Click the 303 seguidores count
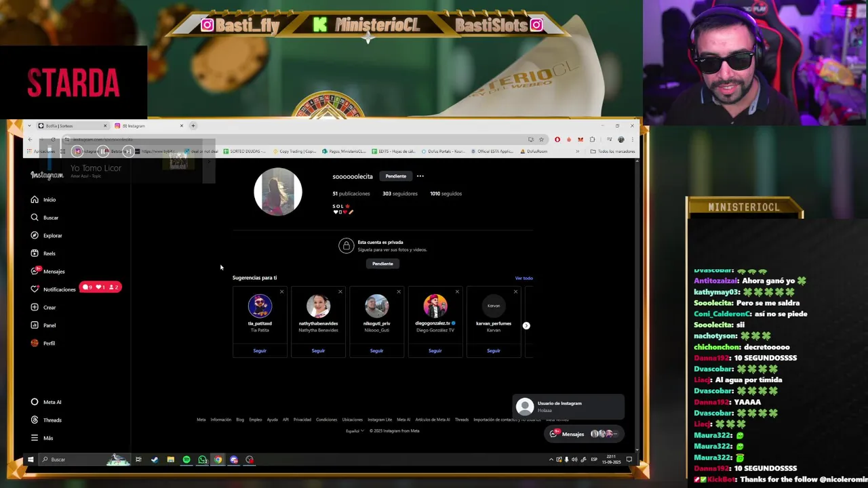This screenshot has width=868, height=488. (400, 194)
